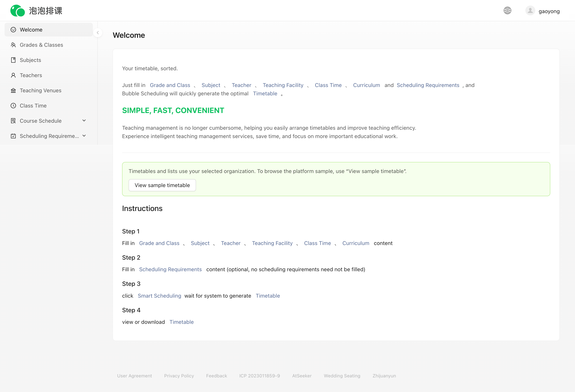Collapse the sidebar with the chevron arrow
The height and width of the screenshot is (392, 575).
98,33
